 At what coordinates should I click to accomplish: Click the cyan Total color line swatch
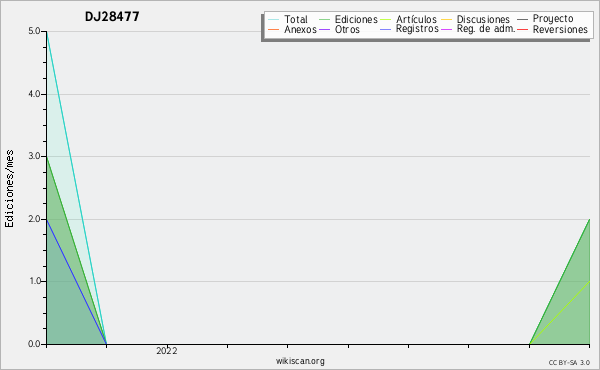click(274, 19)
